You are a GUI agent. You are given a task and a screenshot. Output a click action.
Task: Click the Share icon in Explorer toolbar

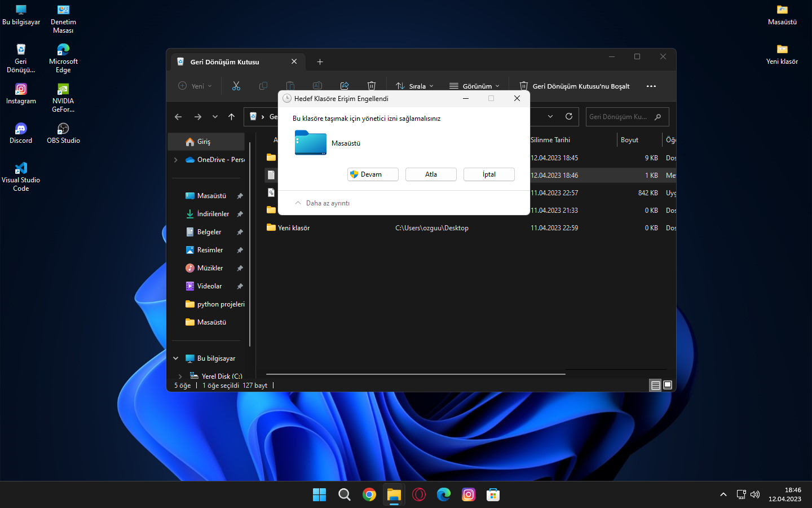point(345,86)
